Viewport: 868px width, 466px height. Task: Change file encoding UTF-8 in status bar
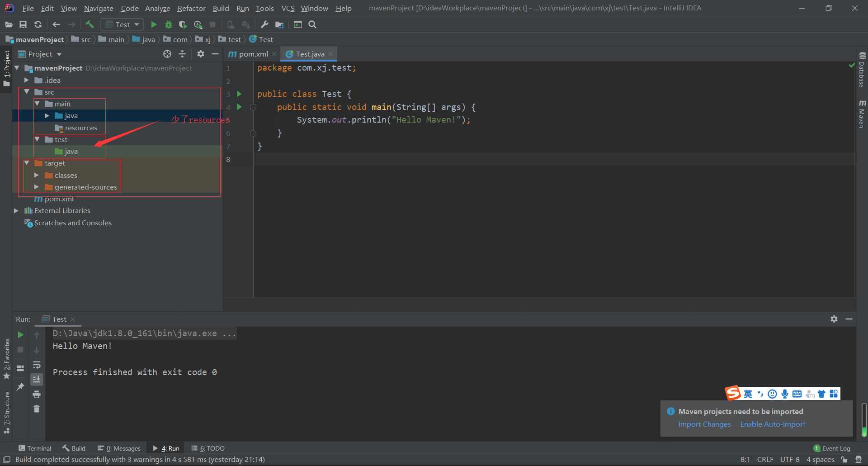coord(790,460)
